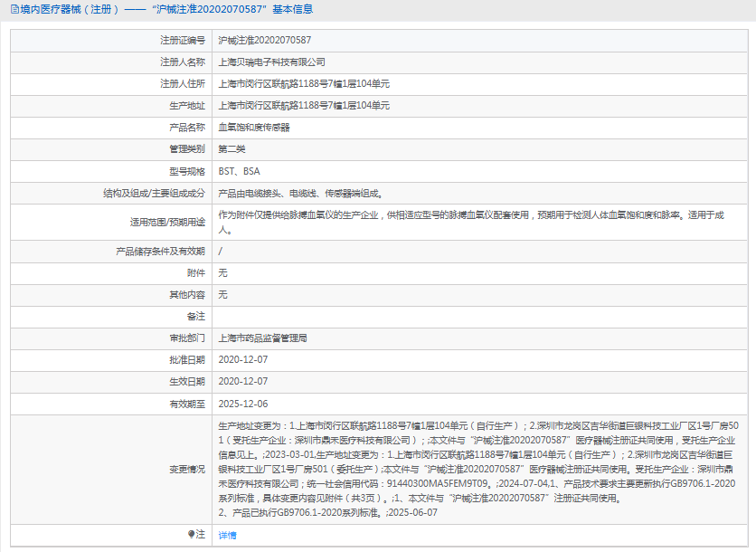The image size is (756, 552).
Task: Select the intended use description text
Action: point(471,223)
